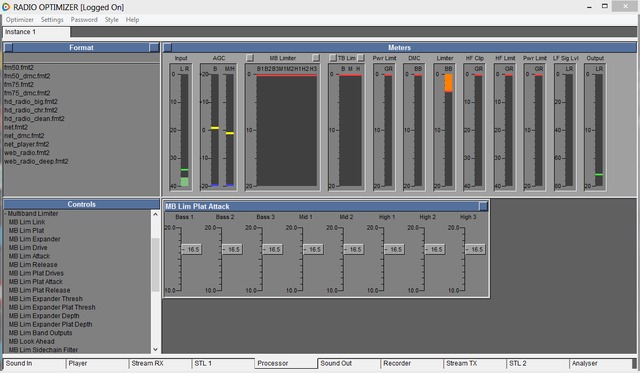
Task: Click the Controls list scrollbar thumb
Action: pos(155,264)
